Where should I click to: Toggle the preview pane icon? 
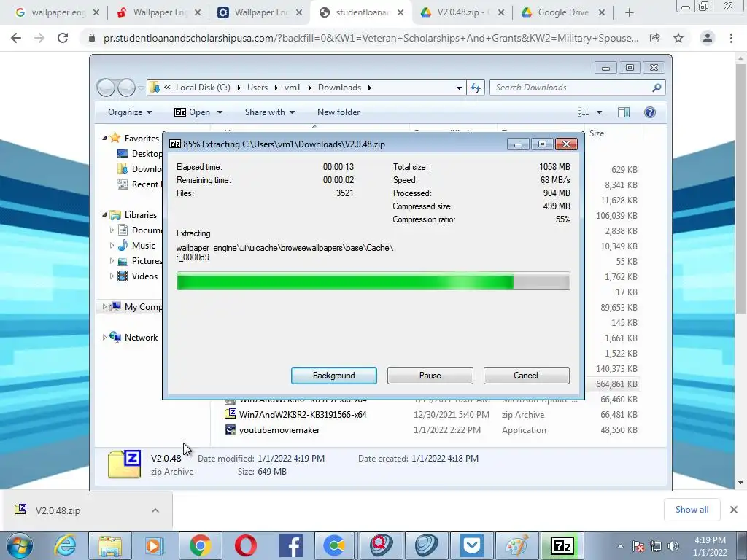tap(624, 112)
